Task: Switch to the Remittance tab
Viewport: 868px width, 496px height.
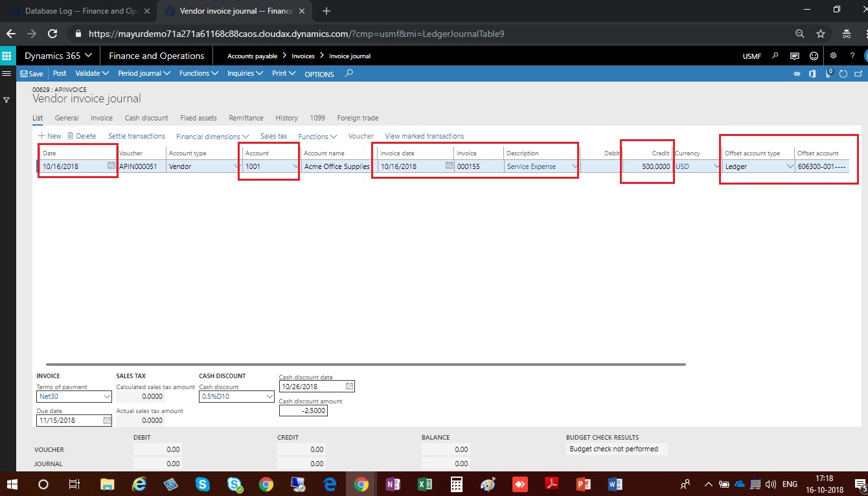Action: 246,118
